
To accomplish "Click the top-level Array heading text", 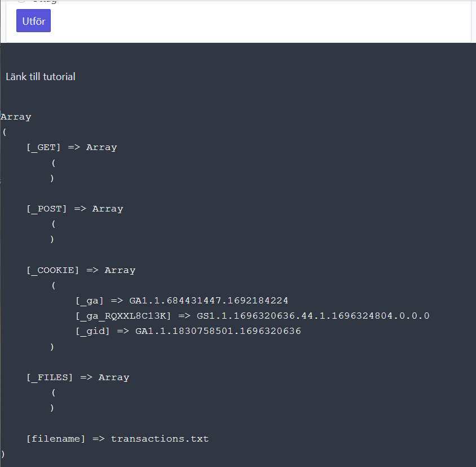I will coord(16,117).
